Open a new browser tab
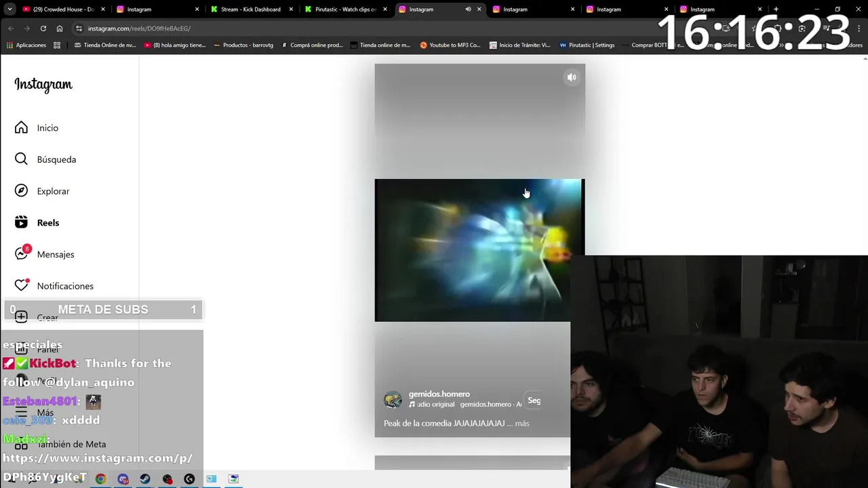The width and height of the screenshot is (868, 488). coord(776,9)
